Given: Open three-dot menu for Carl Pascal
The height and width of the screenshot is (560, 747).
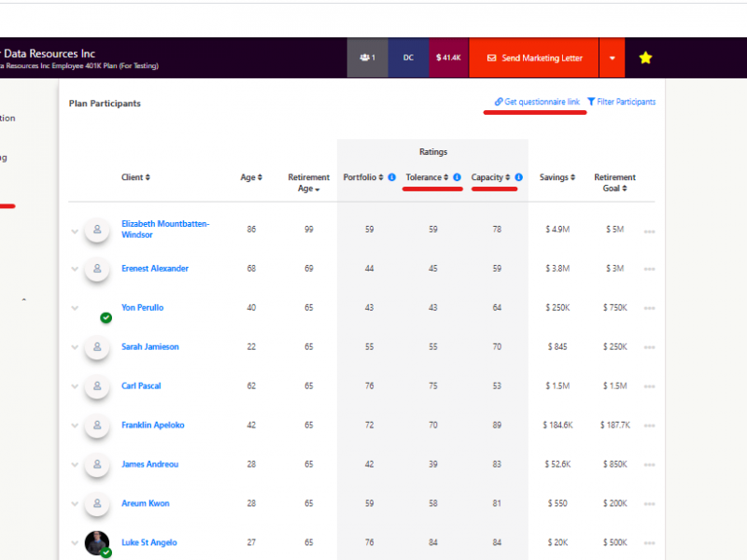Looking at the screenshot, I should pyautogui.click(x=649, y=387).
